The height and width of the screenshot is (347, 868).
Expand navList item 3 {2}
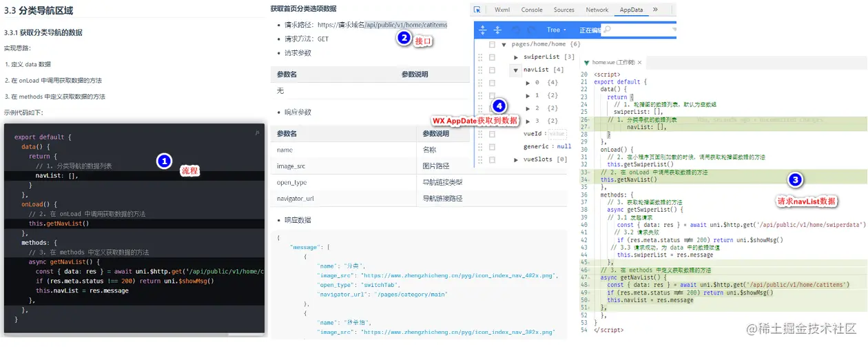528,121
